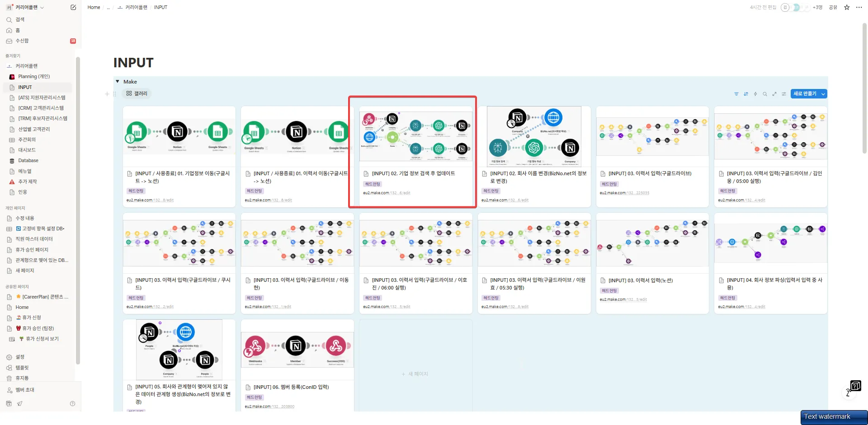Open the dropdown arrow next to 새로 만들기
This screenshot has height=425, width=868.
(823, 94)
